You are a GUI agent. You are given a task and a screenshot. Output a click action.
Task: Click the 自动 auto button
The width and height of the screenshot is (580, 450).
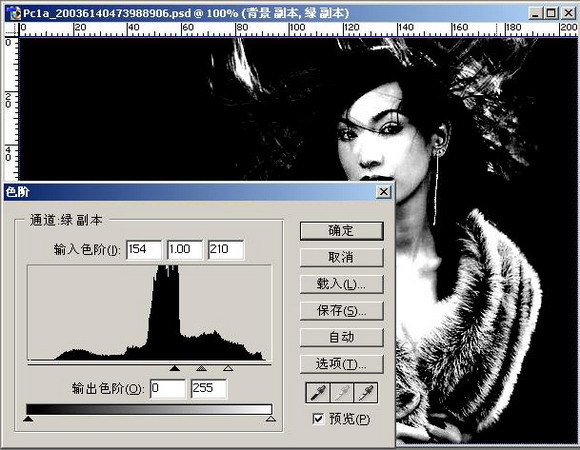coord(341,337)
